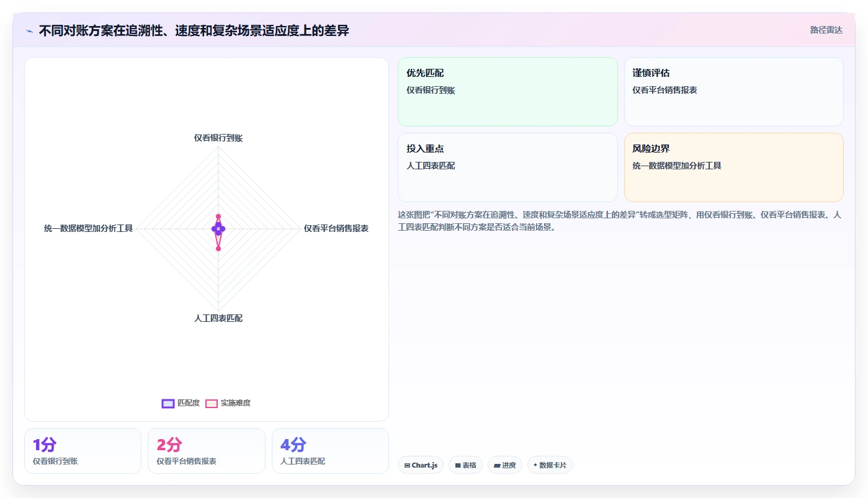Click the 2分 仅看平台销售报表 score card

(x=207, y=451)
